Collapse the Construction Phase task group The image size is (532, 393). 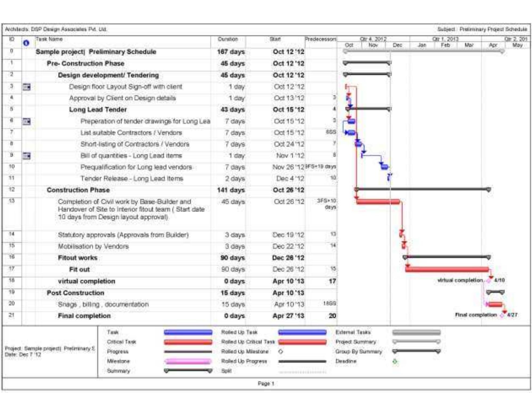pos(78,190)
